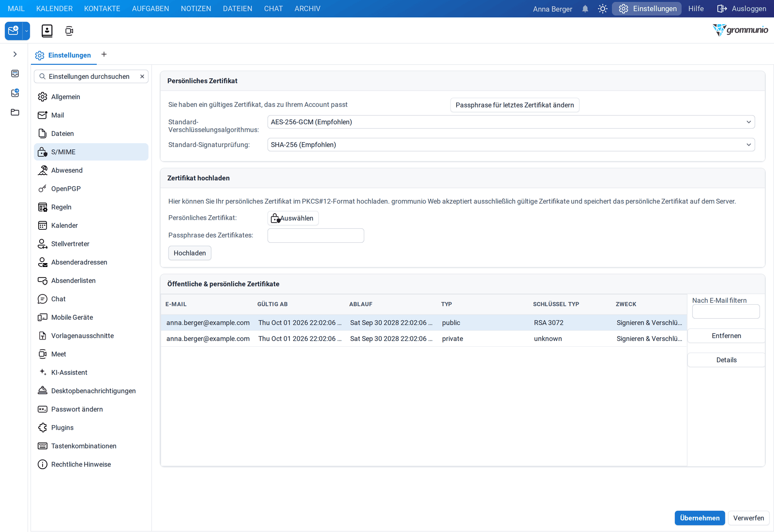774x532 pixels.
Task: Open the encryption algorithm AES-256-GCM dropdown
Action: coord(511,122)
